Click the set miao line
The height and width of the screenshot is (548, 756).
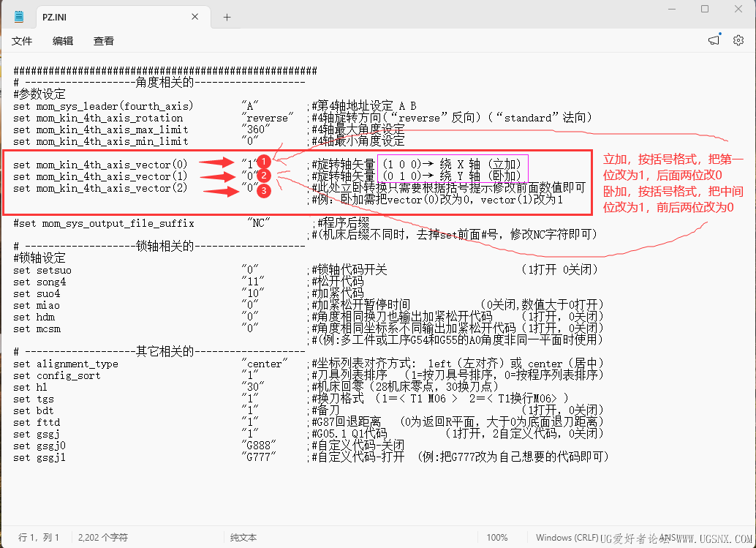pos(37,305)
